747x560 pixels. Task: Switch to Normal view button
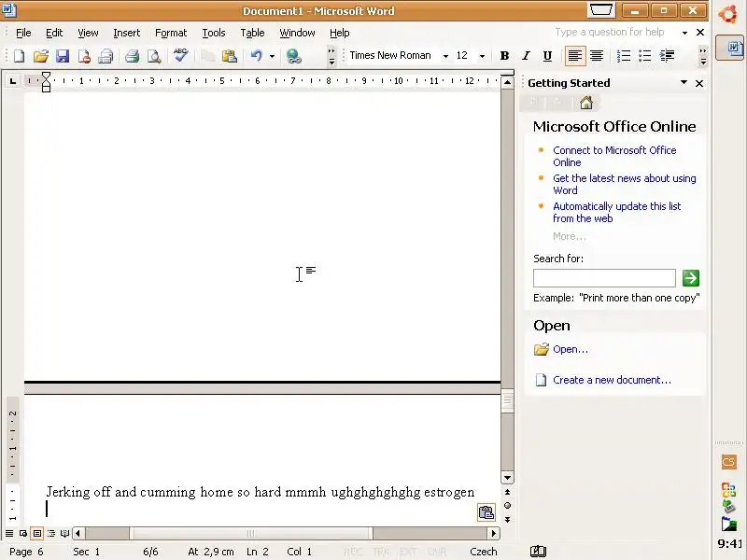[9, 533]
